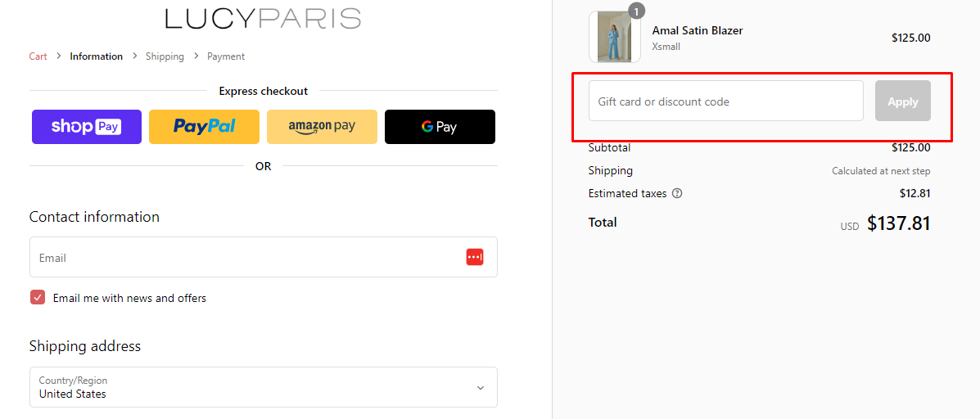This screenshot has height=419, width=980.
Task: Click the Contact information heading
Action: (94, 217)
